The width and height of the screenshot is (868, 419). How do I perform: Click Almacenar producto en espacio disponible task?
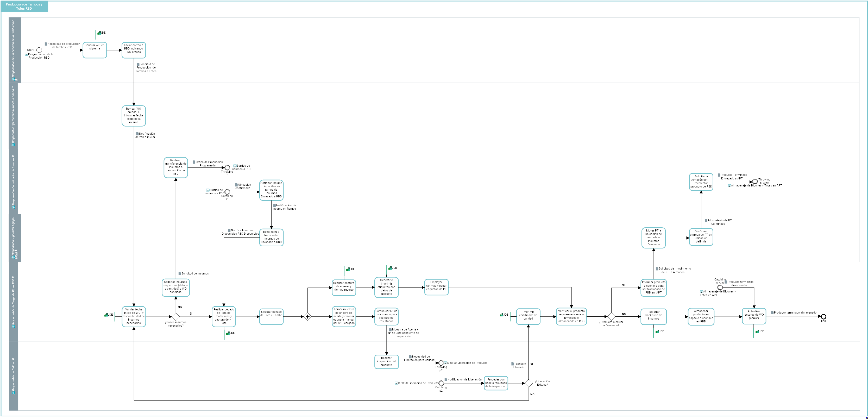701,316
